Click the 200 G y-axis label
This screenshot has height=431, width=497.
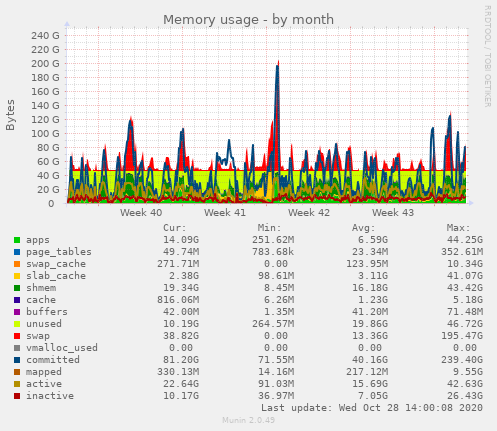[45, 63]
